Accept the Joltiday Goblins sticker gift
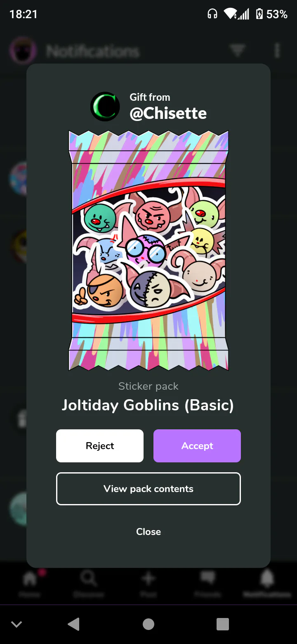297x644 pixels. click(x=197, y=446)
